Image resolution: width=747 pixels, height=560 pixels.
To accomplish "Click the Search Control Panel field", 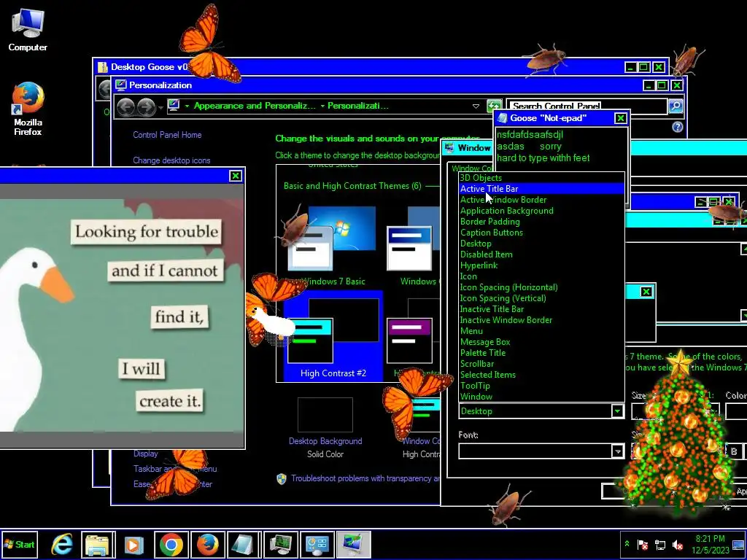I will 587,106.
